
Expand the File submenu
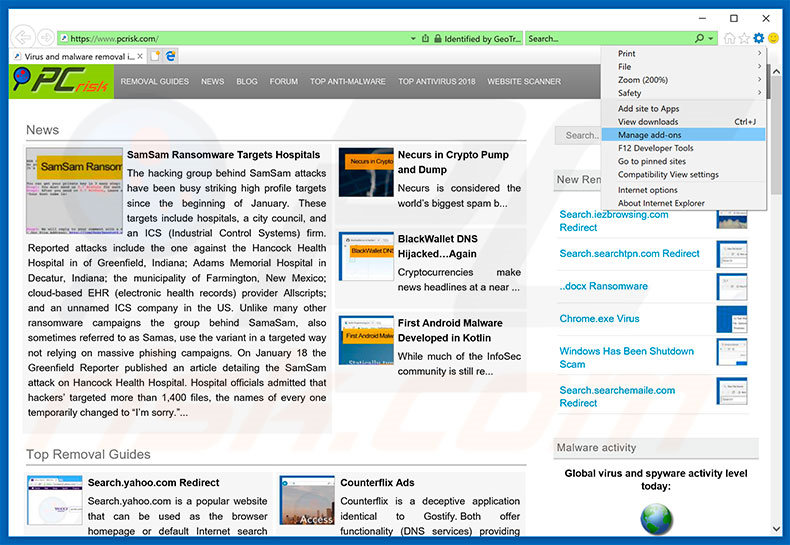(x=684, y=66)
